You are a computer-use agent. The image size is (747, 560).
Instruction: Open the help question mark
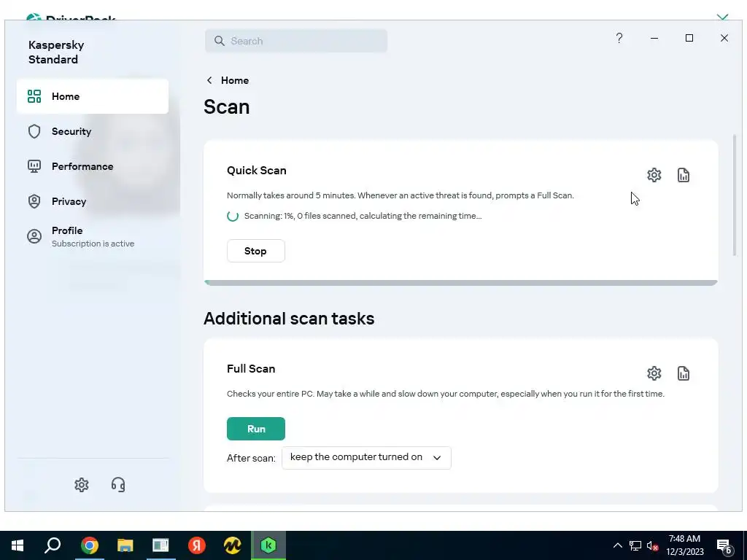point(619,38)
